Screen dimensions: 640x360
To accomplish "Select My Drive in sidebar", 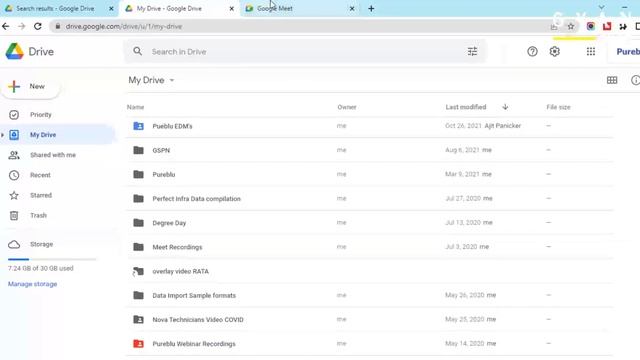I will tap(43, 135).
